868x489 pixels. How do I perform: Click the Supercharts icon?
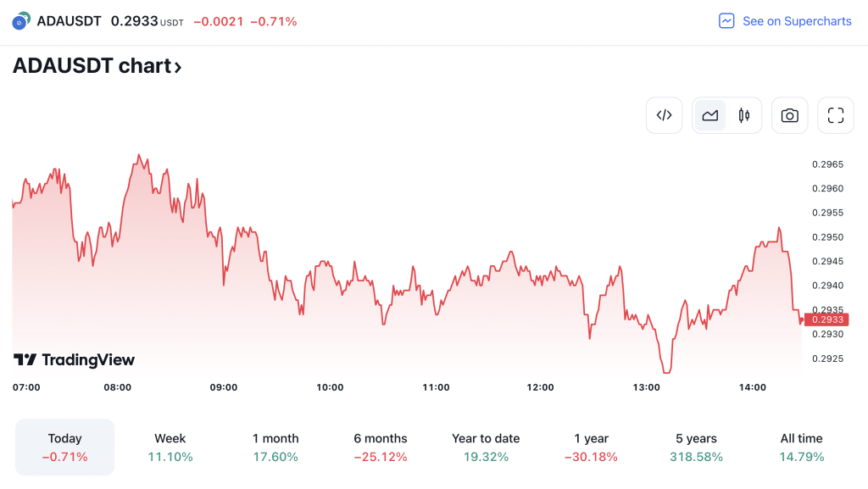click(x=726, y=21)
